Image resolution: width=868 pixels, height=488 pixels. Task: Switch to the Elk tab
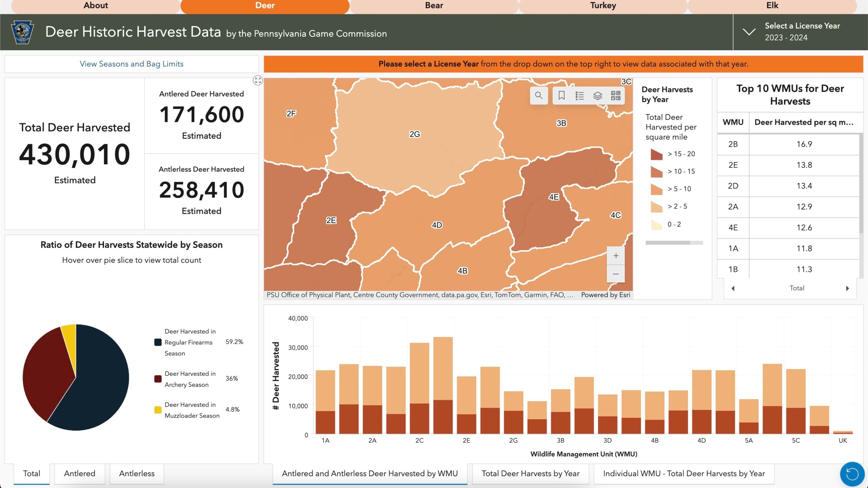(772, 5)
